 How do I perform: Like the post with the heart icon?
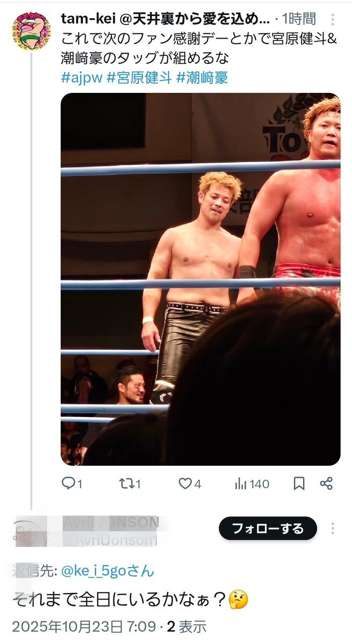pyautogui.click(x=185, y=484)
